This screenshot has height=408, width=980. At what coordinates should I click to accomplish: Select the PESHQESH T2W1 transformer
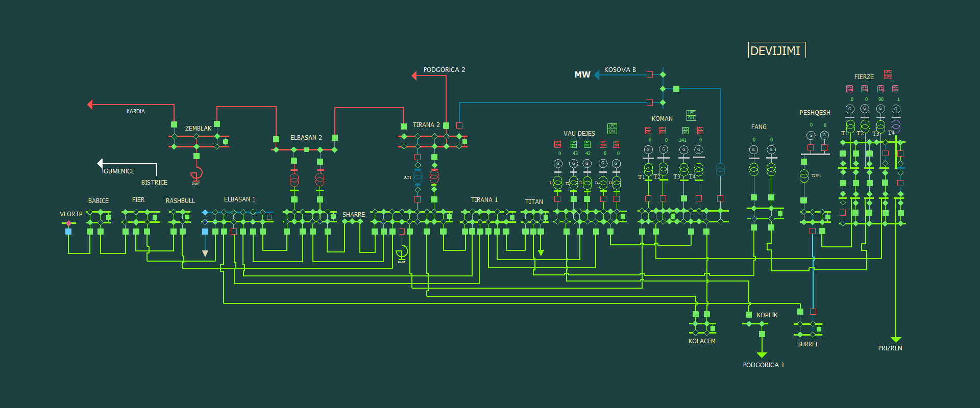click(804, 176)
